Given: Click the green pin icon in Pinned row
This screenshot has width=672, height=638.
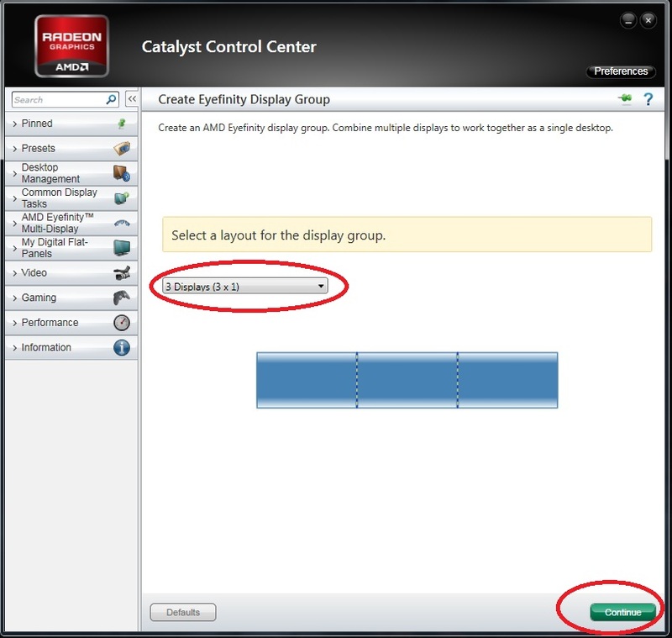Looking at the screenshot, I should [x=122, y=124].
